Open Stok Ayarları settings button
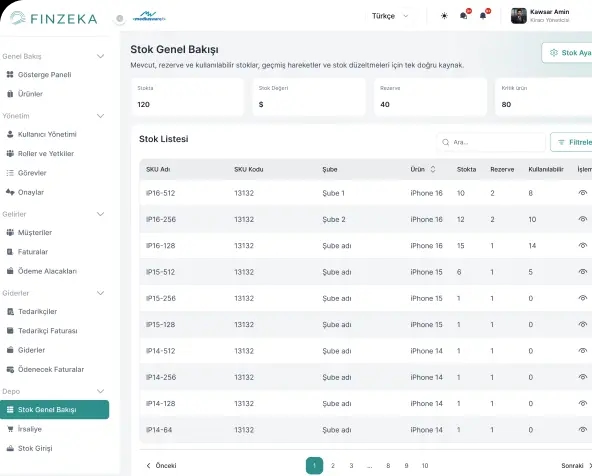This screenshot has height=476, width=592. point(567,53)
